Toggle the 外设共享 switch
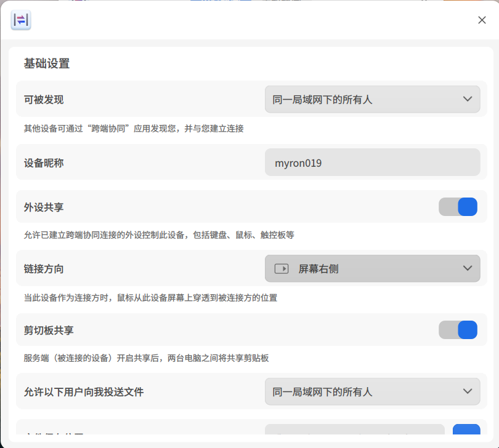The height and width of the screenshot is (448, 499). (x=458, y=207)
